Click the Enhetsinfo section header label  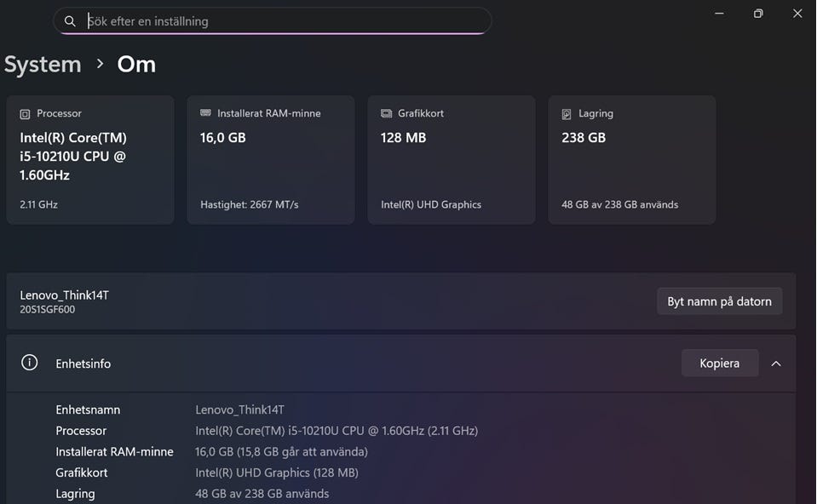pos(83,364)
